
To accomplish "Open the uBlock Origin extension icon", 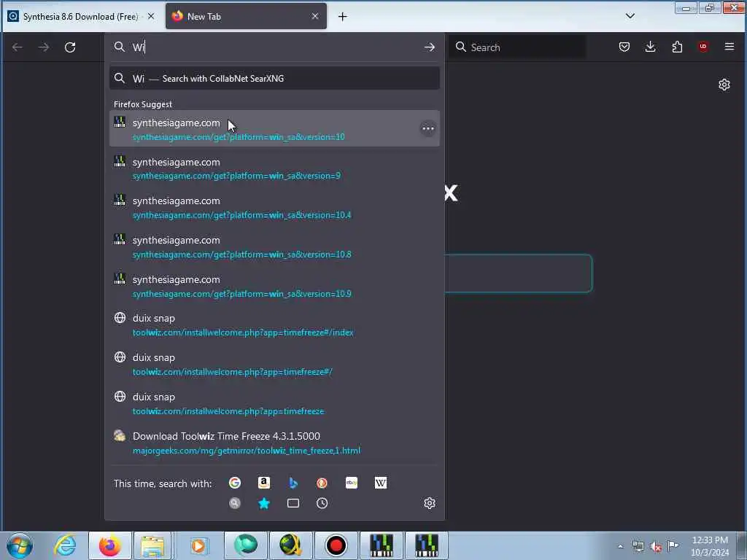I will point(703,47).
